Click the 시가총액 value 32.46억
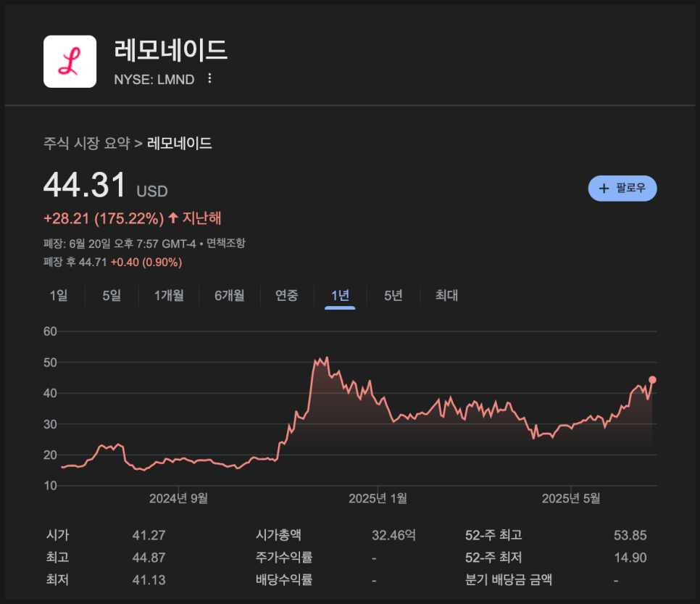Screen dimensions: 700x604 (393, 535)
